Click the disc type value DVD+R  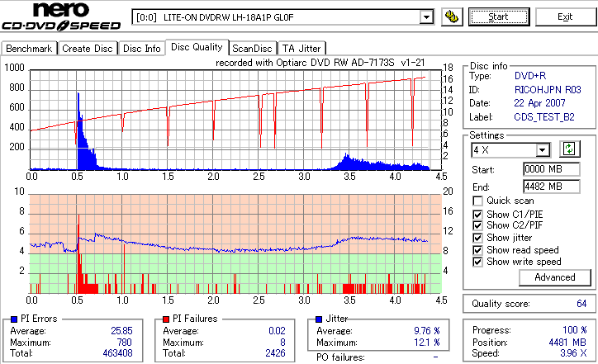(530, 76)
